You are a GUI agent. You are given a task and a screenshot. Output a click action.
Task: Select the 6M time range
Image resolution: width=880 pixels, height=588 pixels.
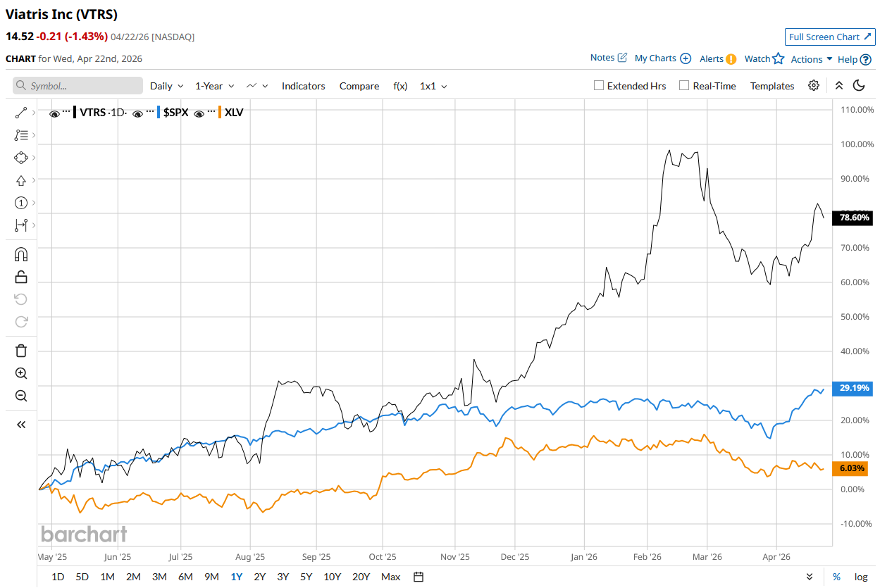[185, 577]
